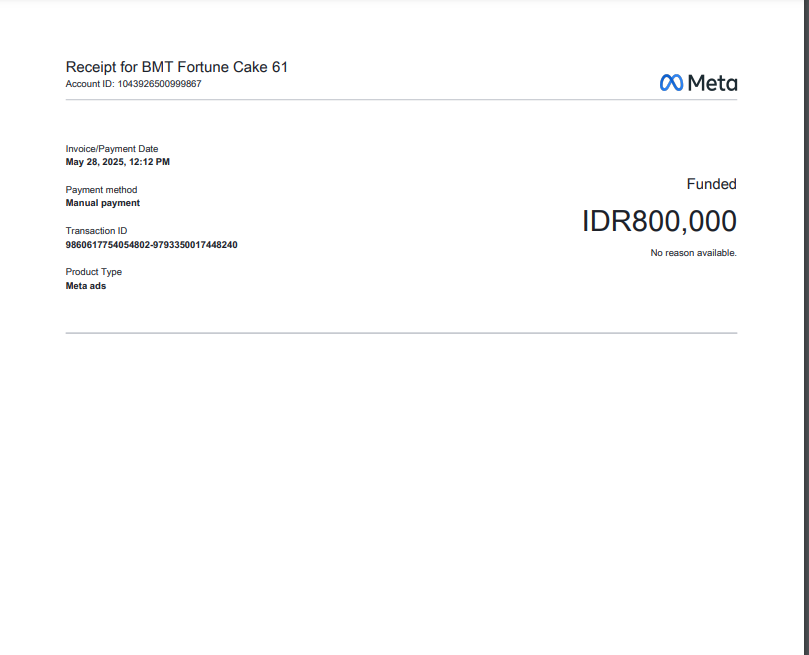Click the Payment method label
This screenshot has height=655, width=809.
pyautogui.click(x=102, y=190)
